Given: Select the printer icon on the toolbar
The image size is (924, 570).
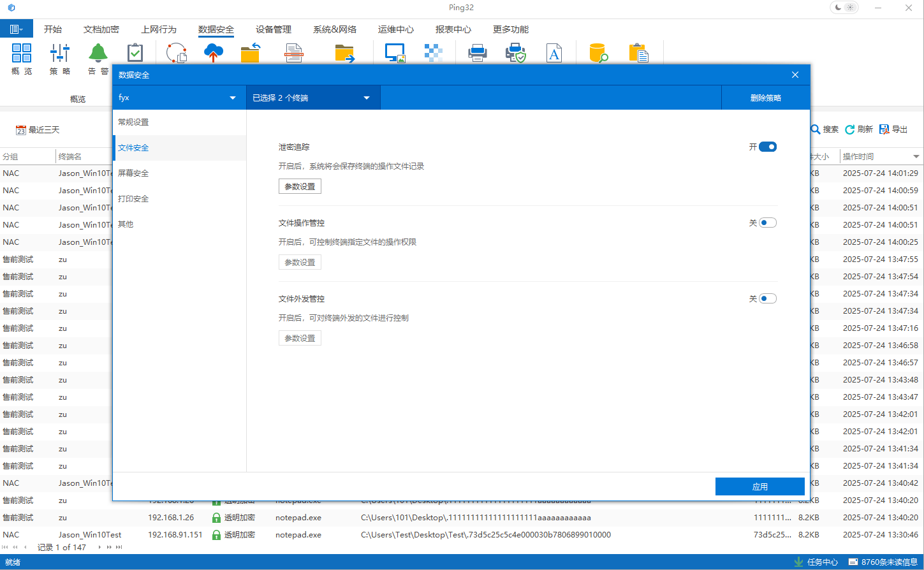Looking at the screenshot, I should pos(477,52).
